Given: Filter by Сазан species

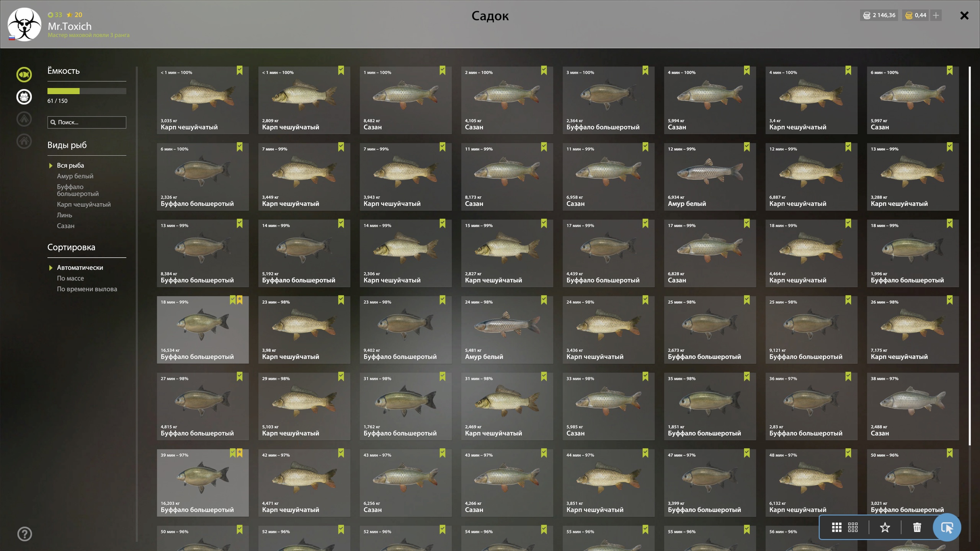Looking at the screenshot, I should pos(66,226).
